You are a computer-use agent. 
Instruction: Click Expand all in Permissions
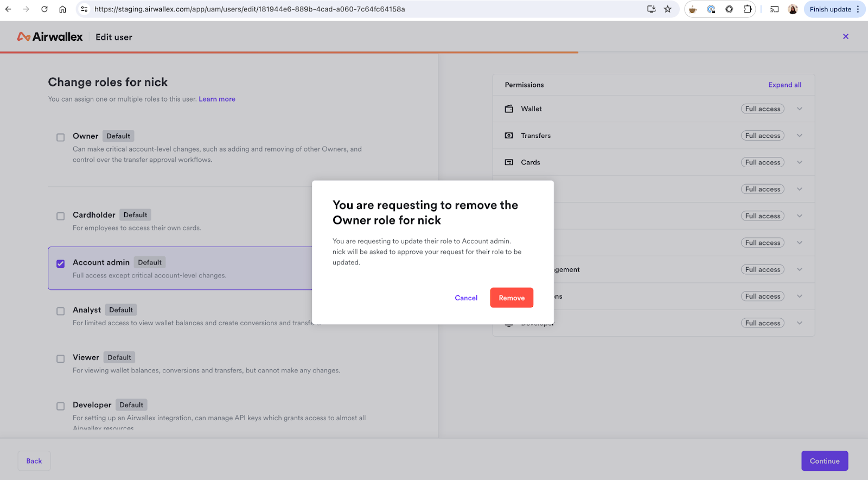click(784, 85)
